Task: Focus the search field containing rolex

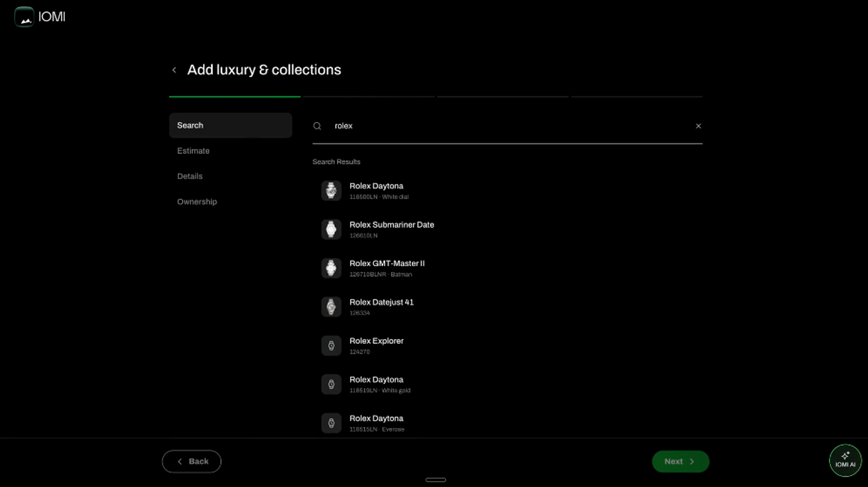Action: coord(507,126)
